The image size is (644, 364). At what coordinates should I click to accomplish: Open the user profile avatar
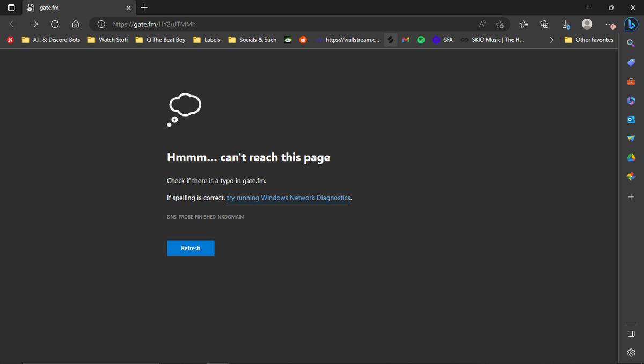[x=588, y=24]
